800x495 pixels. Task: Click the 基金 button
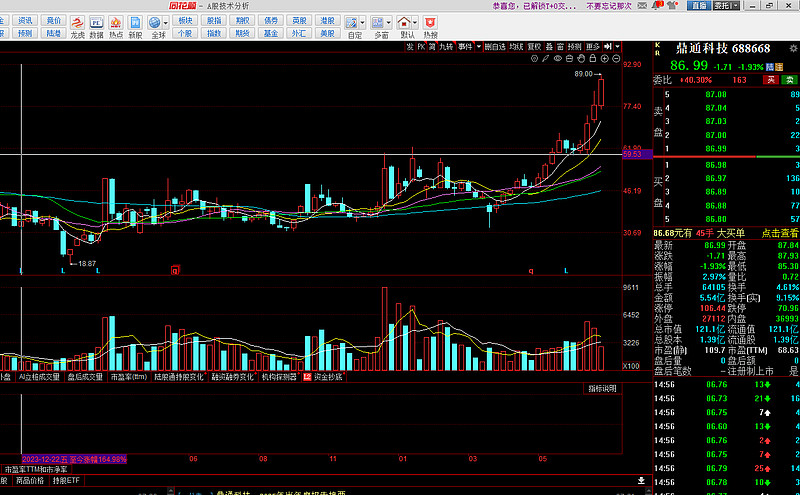271,34
